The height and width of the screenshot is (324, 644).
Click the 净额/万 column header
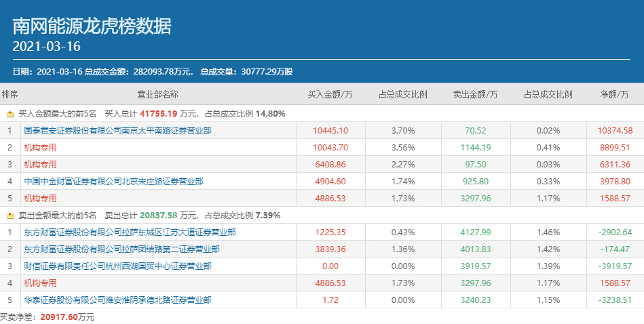(x=615, y=95)
